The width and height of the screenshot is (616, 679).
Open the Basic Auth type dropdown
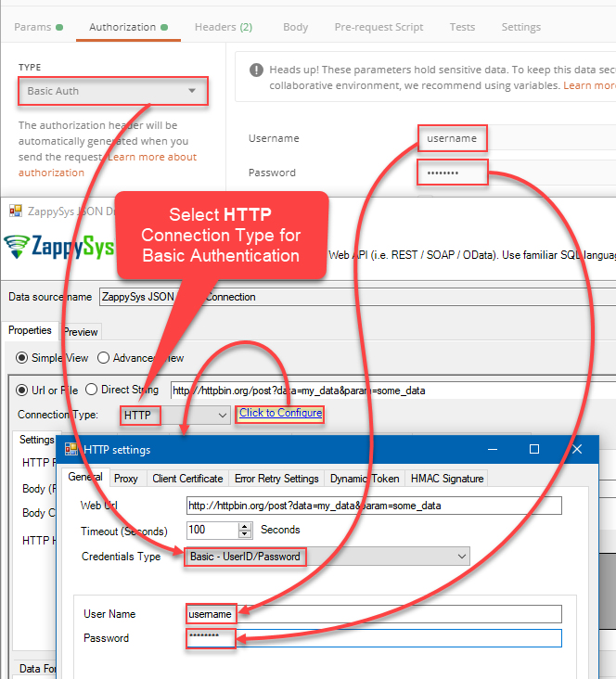[x=111, y=91]
